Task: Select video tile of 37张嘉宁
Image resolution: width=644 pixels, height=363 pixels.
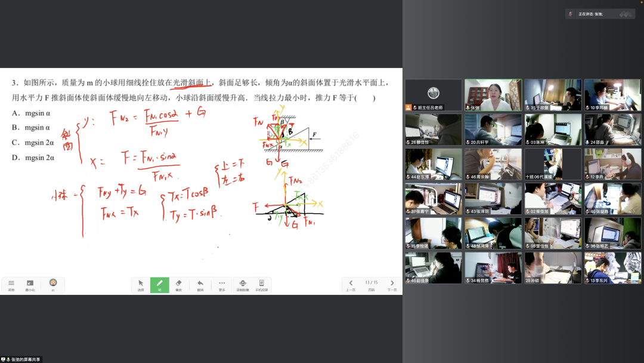Action: point(434,199)
